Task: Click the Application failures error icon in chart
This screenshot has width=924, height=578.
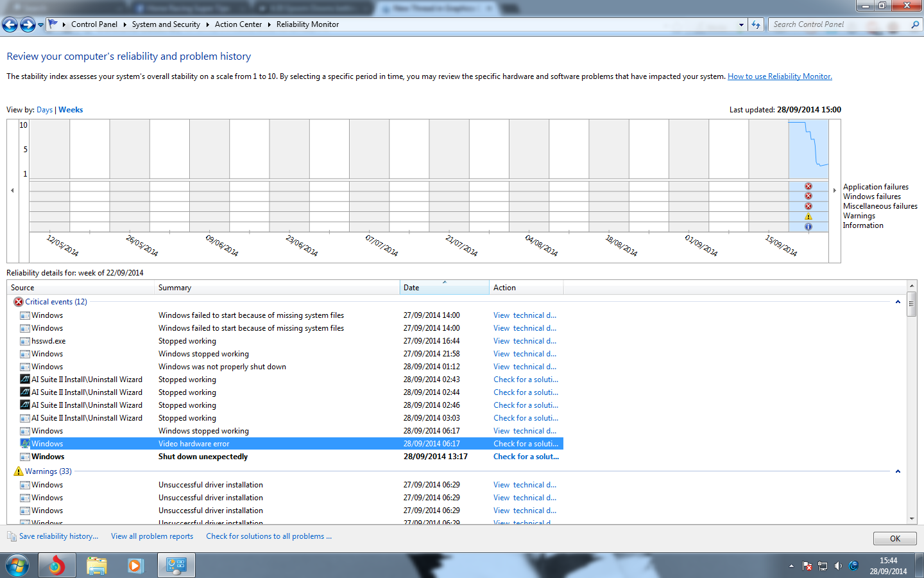Action: (x=809, y=186)
